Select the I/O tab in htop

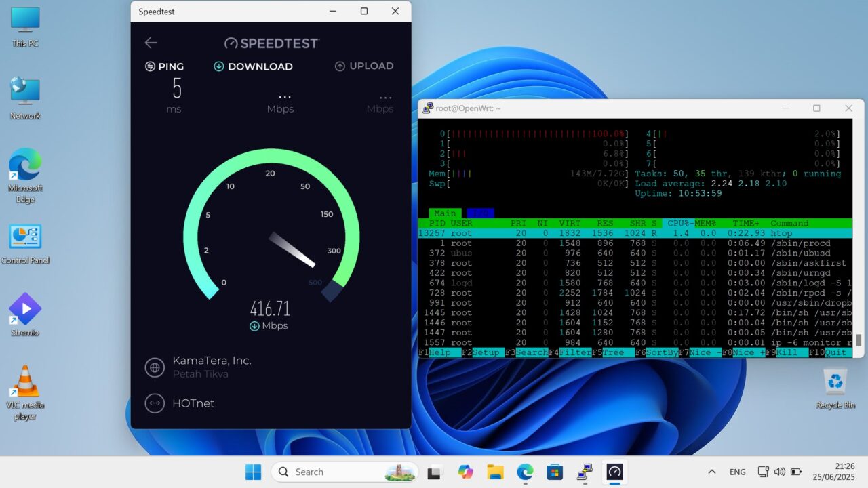tap(480, 213)
